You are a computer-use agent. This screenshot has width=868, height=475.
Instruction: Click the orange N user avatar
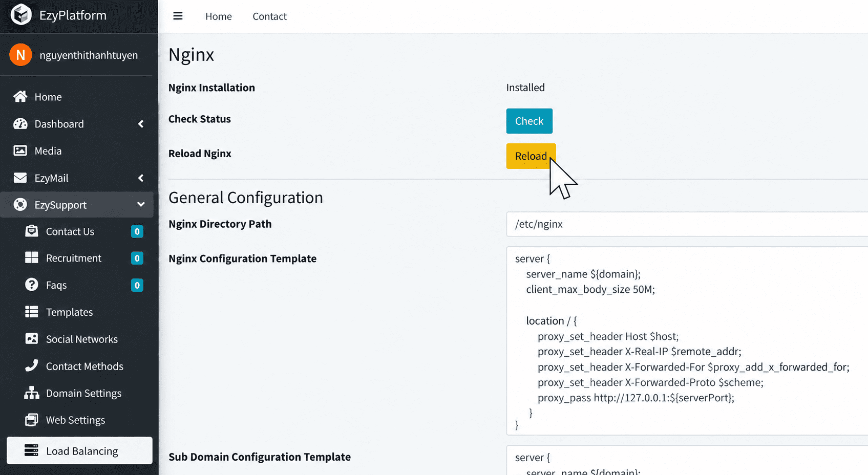(x=20, y=55)
